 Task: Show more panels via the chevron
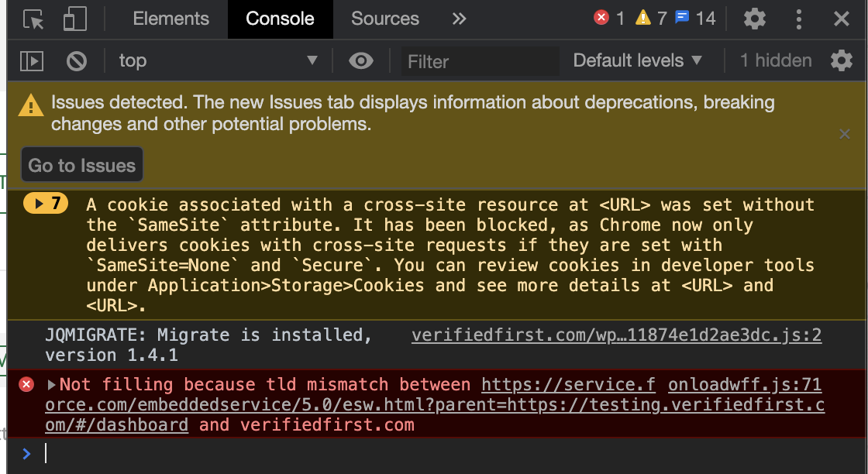pos(459,19)
